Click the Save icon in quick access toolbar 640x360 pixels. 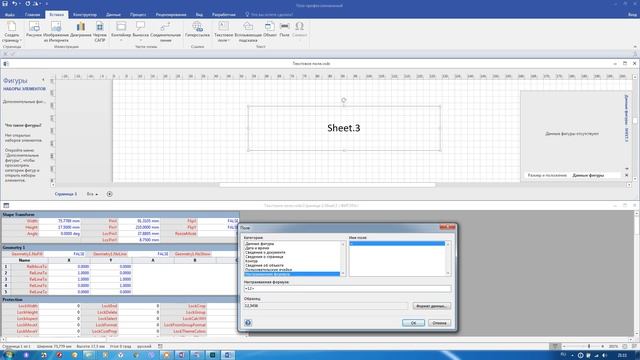(4, 3)
